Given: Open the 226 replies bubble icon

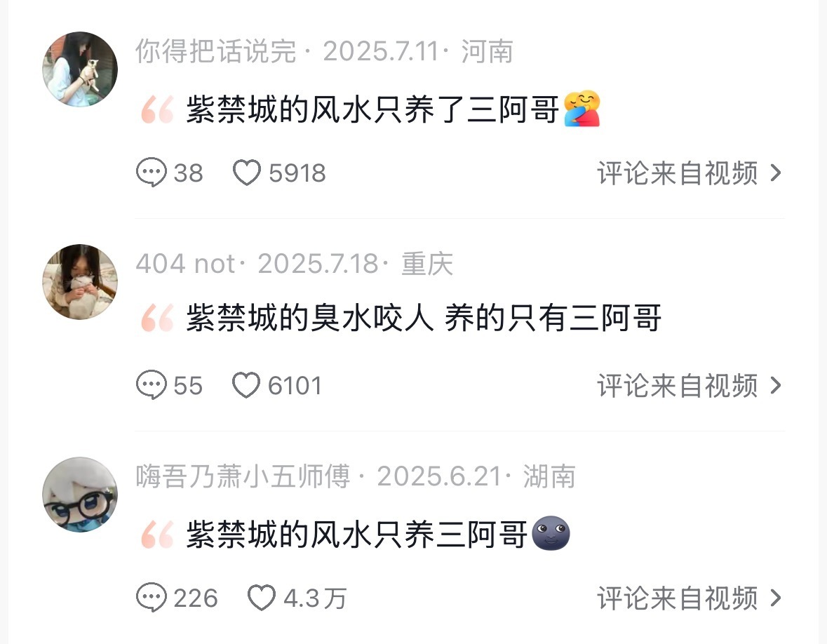Looking at the screenshot, I should coord(152,598).
